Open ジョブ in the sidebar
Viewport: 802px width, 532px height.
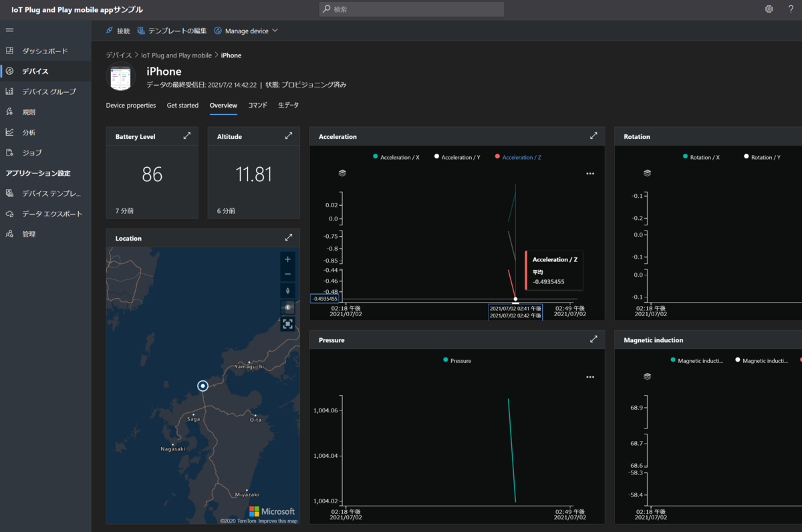click(x=45, y=152)
